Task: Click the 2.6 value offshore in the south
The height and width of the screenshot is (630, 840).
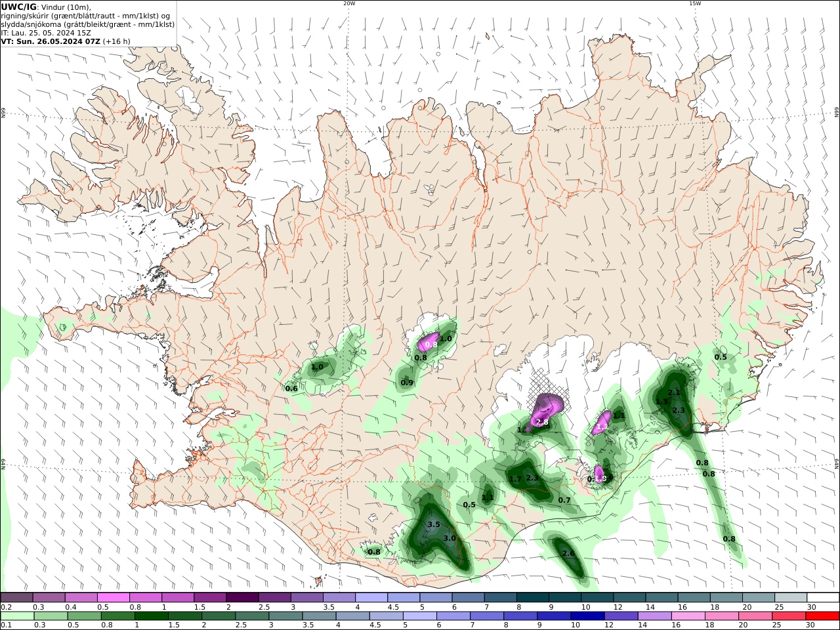Action: pyautogui.click(x=568, y=553)
